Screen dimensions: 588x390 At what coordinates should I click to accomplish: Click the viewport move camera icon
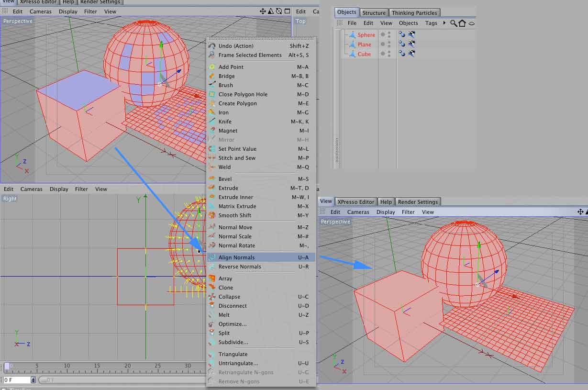pos(263,11)
